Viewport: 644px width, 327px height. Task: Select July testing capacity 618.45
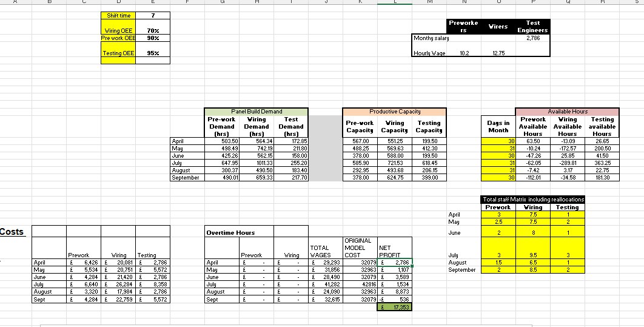click(429, 163)
